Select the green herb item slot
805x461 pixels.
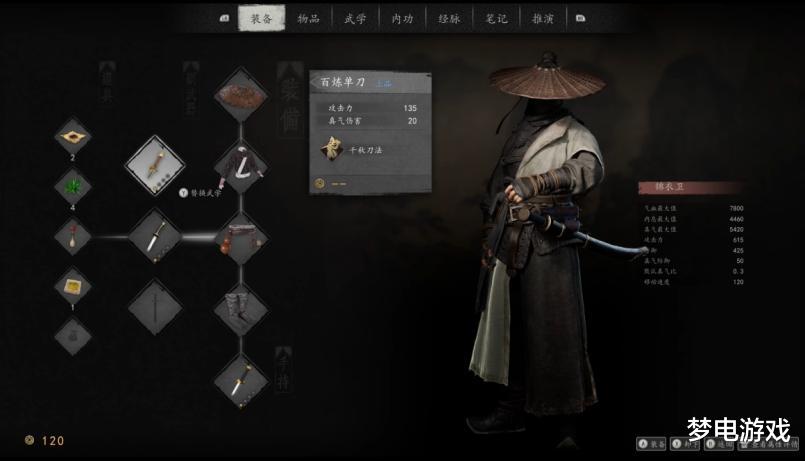pyautogui.click(x=72, y=186)
